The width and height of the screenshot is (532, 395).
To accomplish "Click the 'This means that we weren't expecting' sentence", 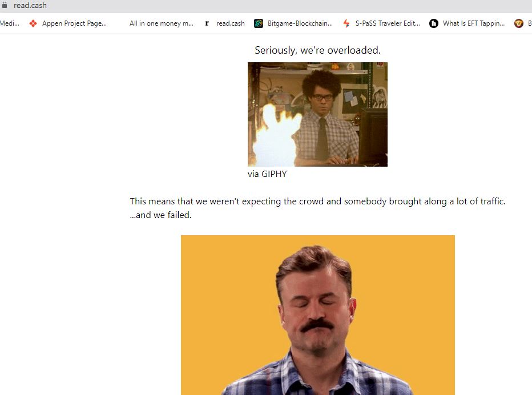I will (317, 201).
